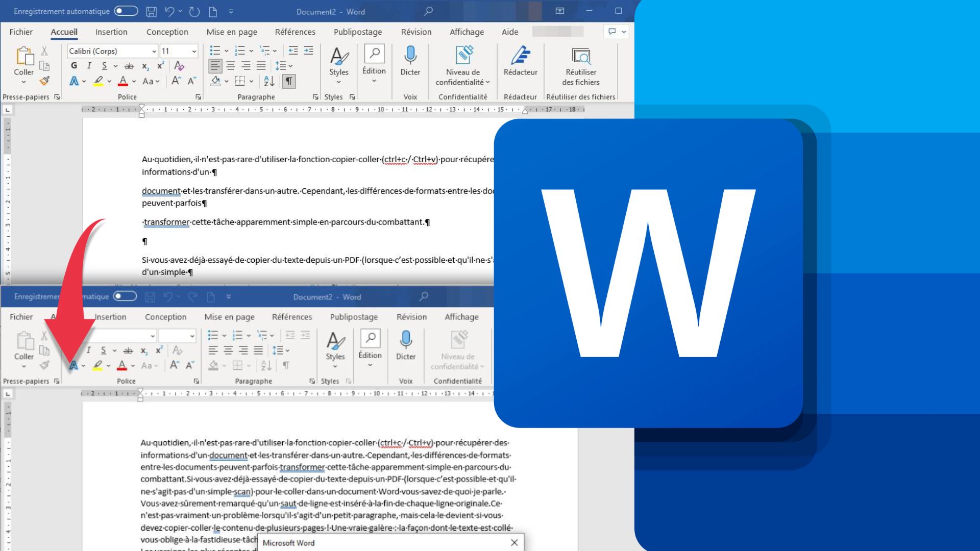Apply text effects A in top window
Screen dimensions: 980x551
[74, 81]
